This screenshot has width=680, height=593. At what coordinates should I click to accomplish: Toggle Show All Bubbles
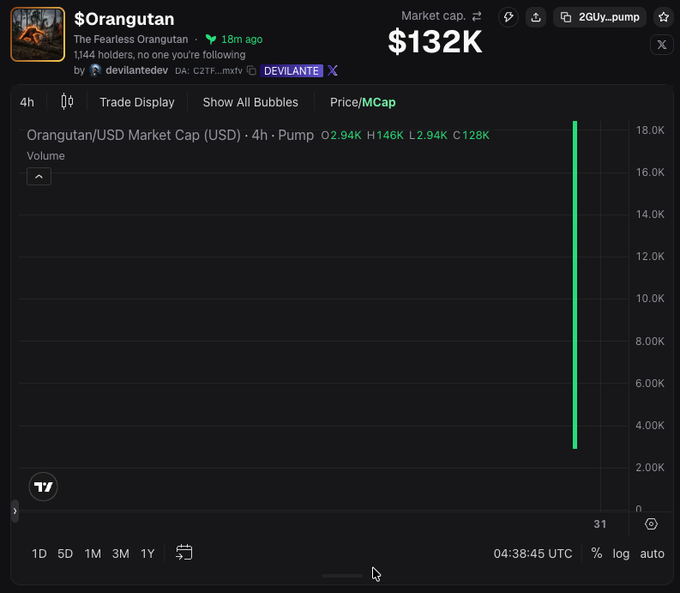pyautogui.click(x=250, y=102)
